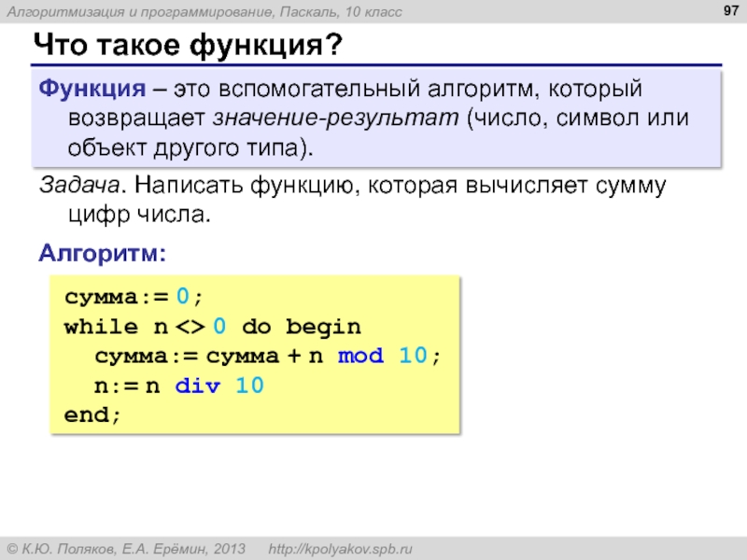The image size is (747, 560).
Task: Click the blue "mod" operator
Action: coord(359,357)
